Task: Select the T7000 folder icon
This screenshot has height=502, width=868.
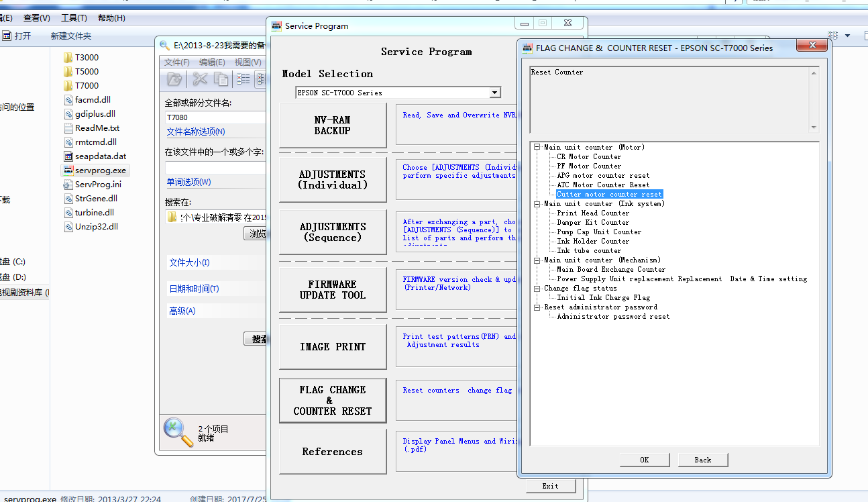Action: (68, 85)
